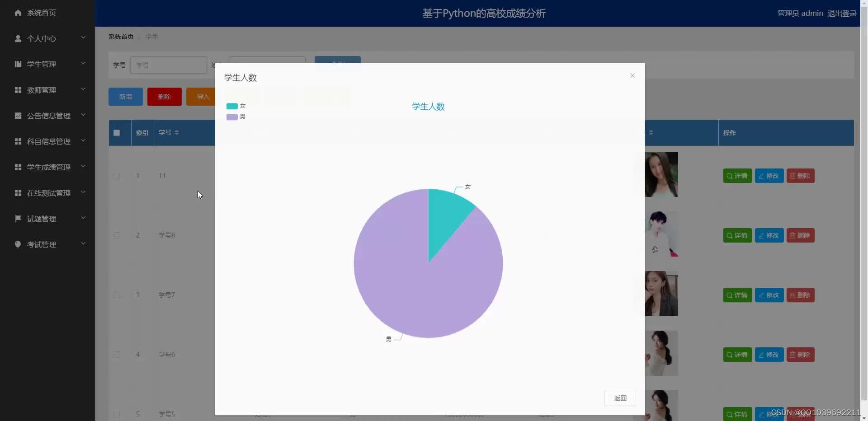Expand the 在线测试管理 sidebar section
The height and width of the screenshot is (421, 868).
(x=18, y=193)
